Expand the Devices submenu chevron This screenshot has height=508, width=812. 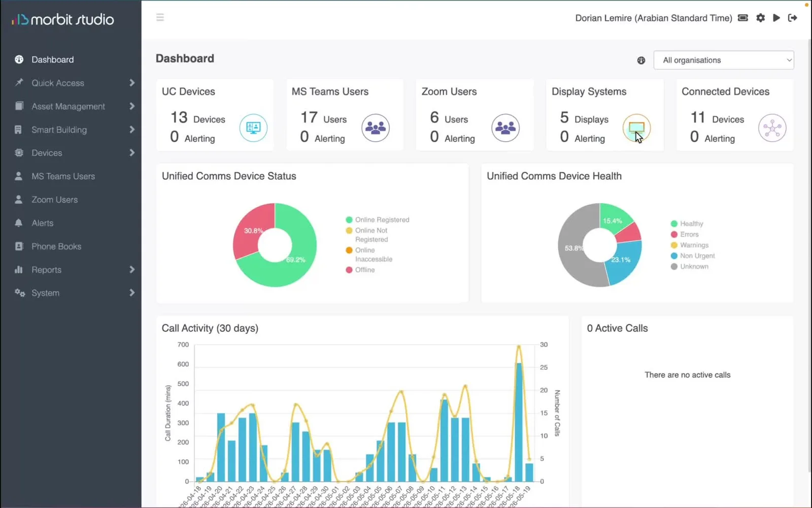click(x=132, y=153)
